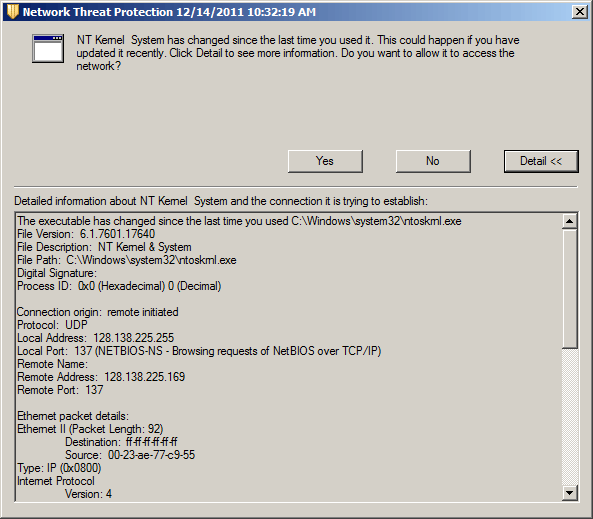Image resolution: width=593 pixels, height=519 pixels.
Task: Click the shield icon in the title bar
Action: tap(12, 12)
